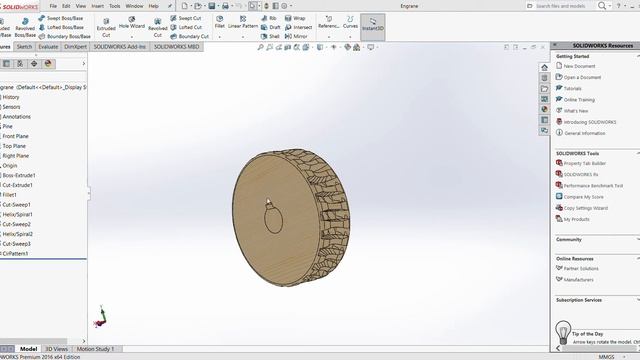
Task: Collapse the SOLIDWORKS Tools section
Action: click(x=638, y=153)
